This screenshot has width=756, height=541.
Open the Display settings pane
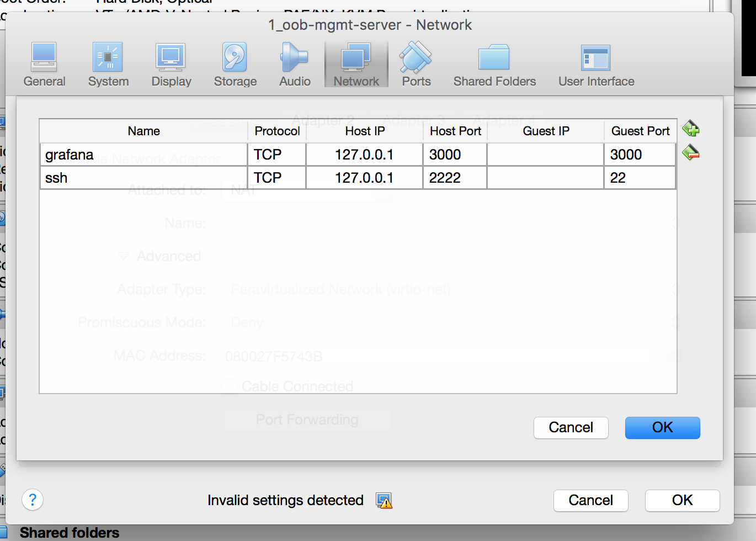click(x=171, y=65)
